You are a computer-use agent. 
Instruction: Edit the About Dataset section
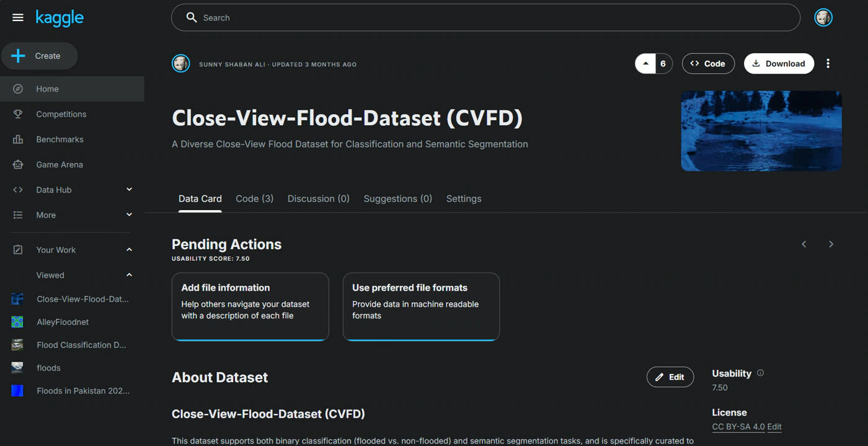(x=670, y=377)
